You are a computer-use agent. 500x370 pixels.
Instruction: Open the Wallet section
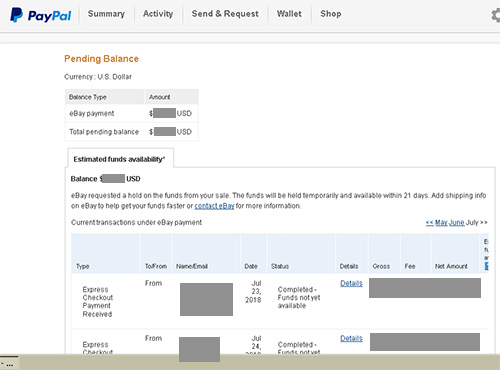click(289, 14)
